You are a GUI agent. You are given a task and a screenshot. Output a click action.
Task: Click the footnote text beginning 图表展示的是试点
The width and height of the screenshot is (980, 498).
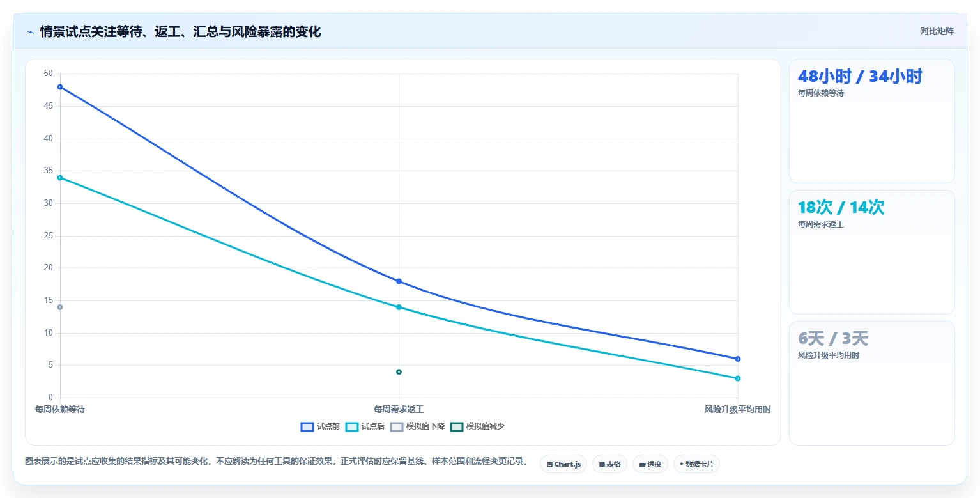276,461
